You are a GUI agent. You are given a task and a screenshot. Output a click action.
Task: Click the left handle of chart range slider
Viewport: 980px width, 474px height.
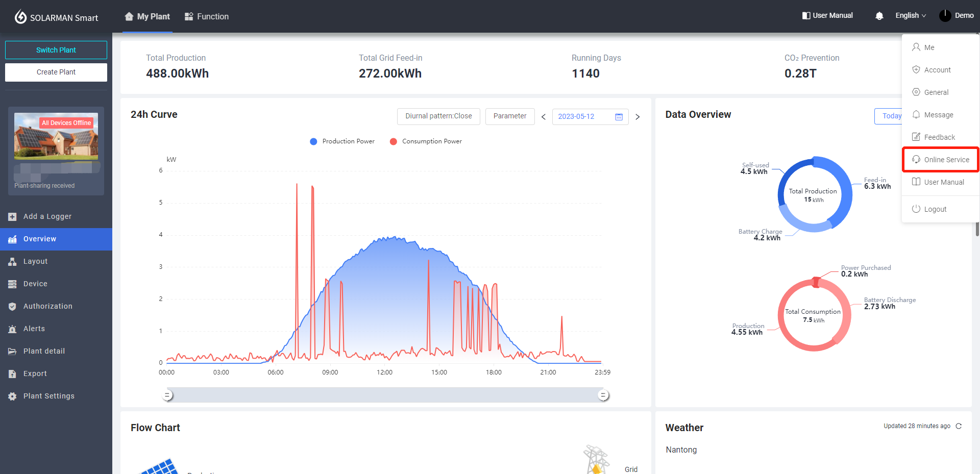[167, 395]
